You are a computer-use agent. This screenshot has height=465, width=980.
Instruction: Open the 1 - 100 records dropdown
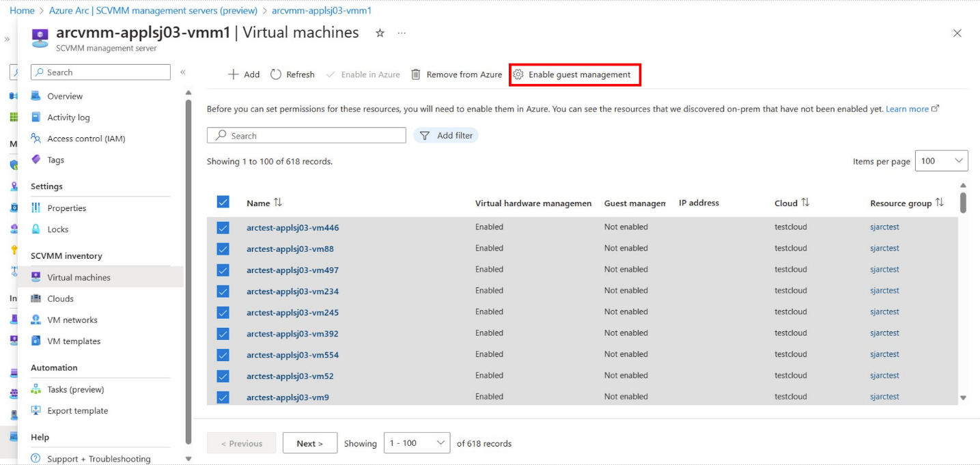pos(417,442)
